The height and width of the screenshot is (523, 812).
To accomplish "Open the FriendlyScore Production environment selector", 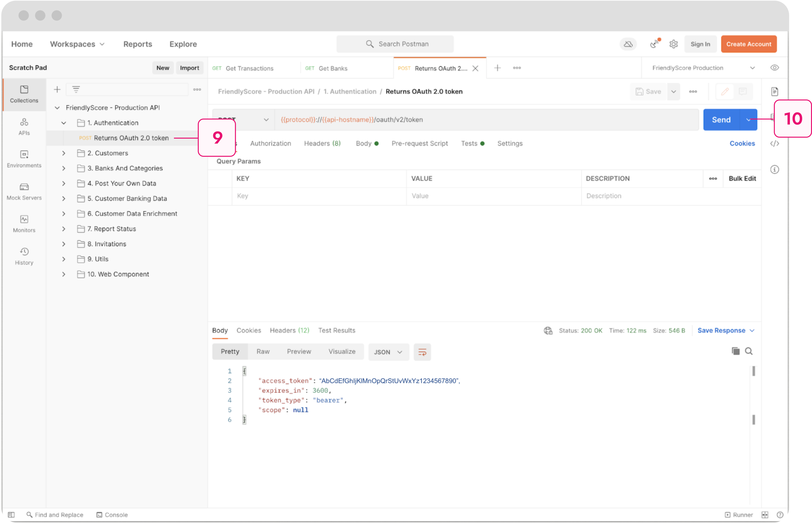I will (x=704, y=68).
